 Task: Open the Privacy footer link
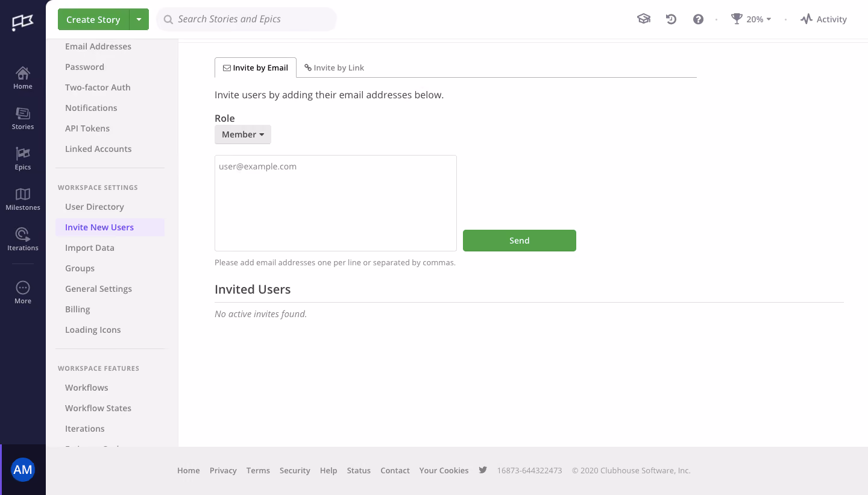coord(223,470)
